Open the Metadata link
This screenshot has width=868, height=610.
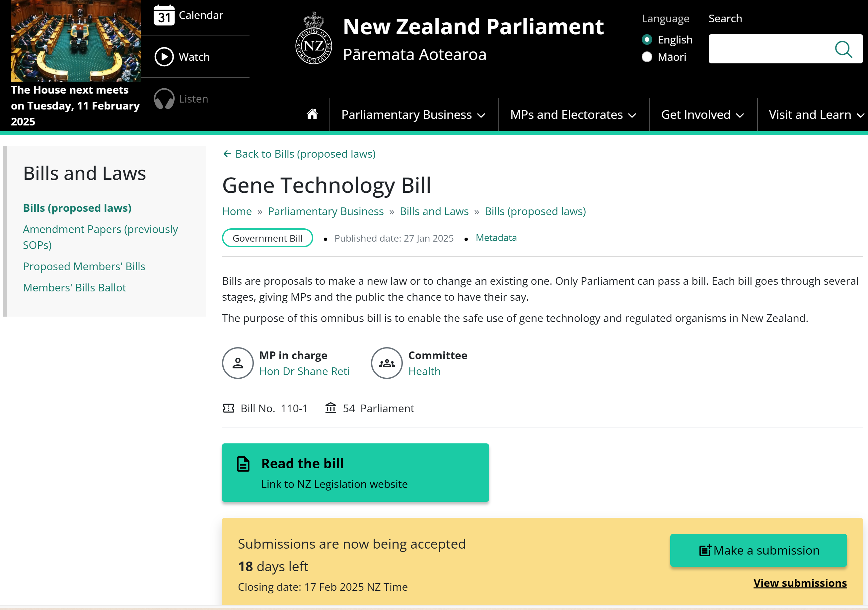click(496, 238)
